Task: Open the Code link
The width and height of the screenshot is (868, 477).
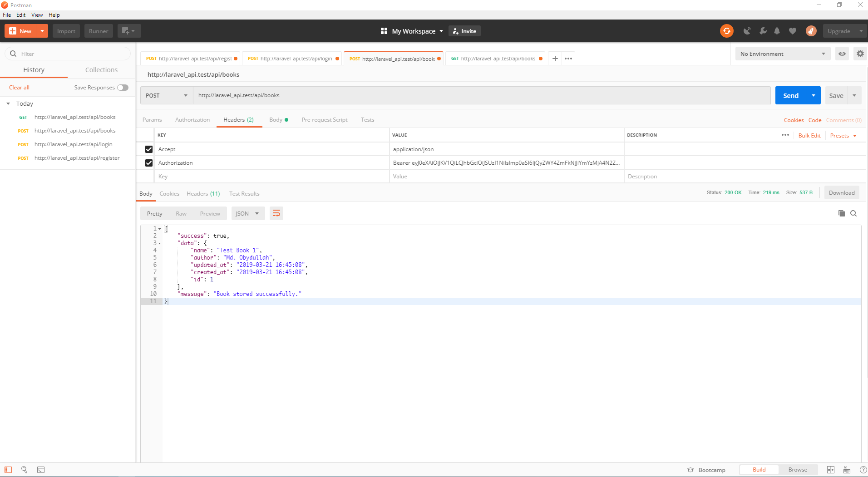Action: coord(815,120)
